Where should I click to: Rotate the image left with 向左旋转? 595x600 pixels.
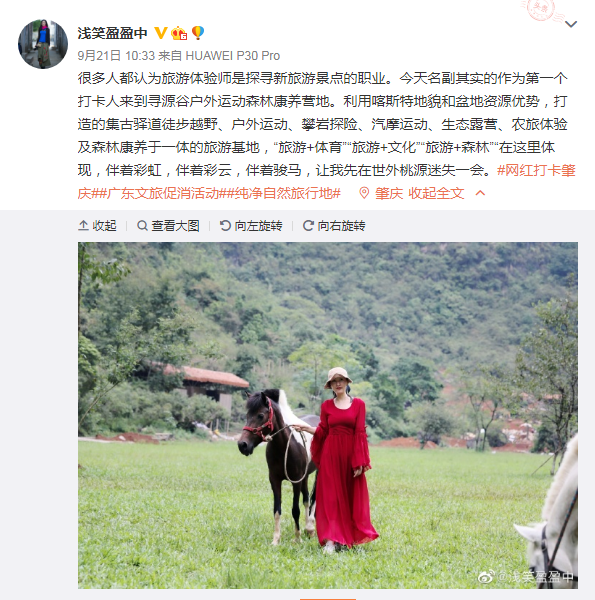click(251, 226)
